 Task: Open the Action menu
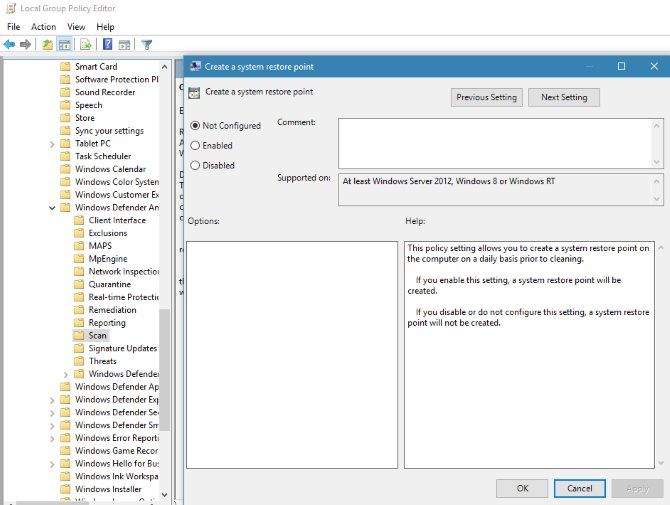[x=44, y=26]
